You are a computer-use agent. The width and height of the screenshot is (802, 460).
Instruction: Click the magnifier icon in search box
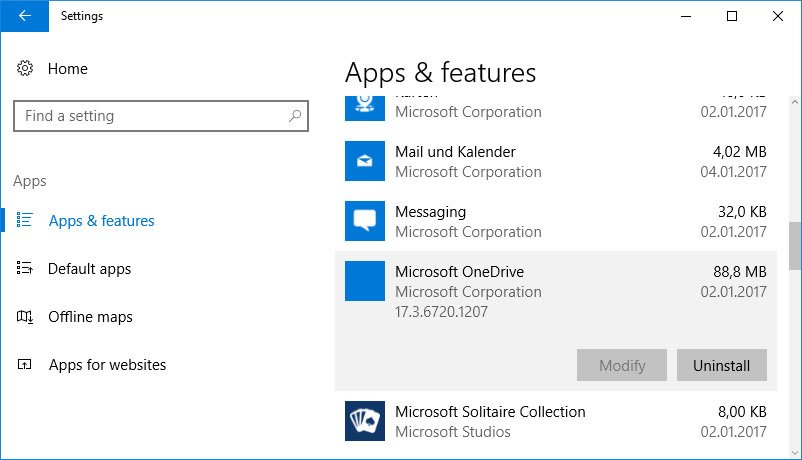pyautogui.click(x=295, y=116)
